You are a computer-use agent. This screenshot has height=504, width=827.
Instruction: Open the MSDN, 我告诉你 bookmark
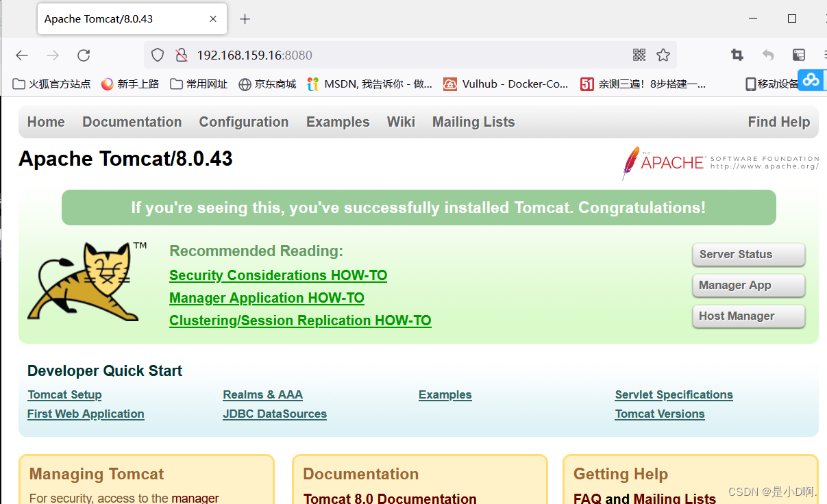370,84
